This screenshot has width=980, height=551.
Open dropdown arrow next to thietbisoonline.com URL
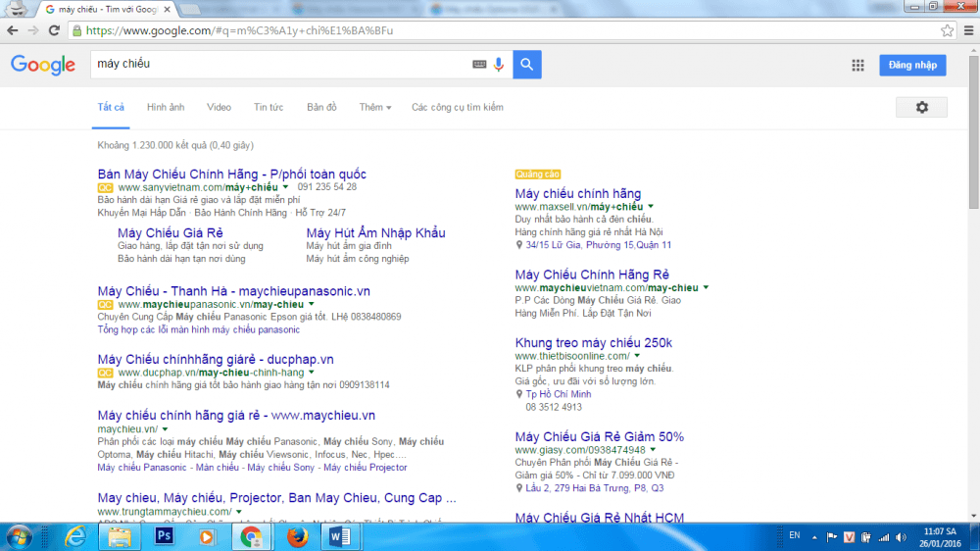(638, 356)
